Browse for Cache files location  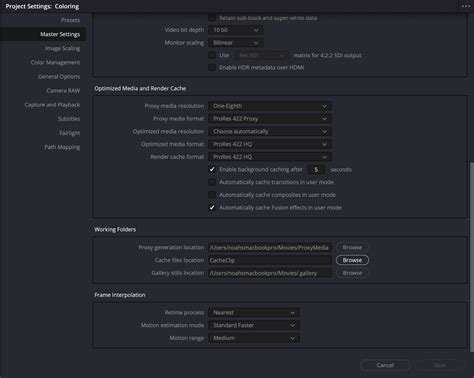tap(352, 260)
